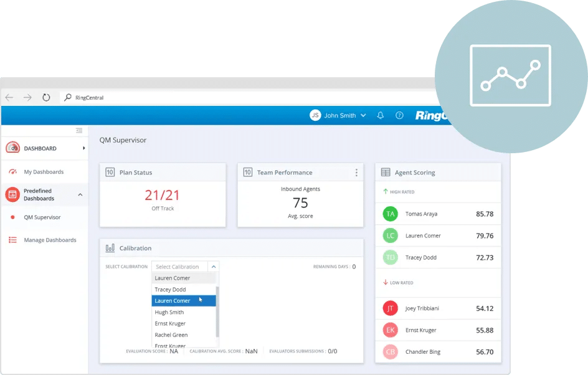588x375 pixels.
Task: Choose highlighted Lauren Comer option
Action: coord(173,301)
